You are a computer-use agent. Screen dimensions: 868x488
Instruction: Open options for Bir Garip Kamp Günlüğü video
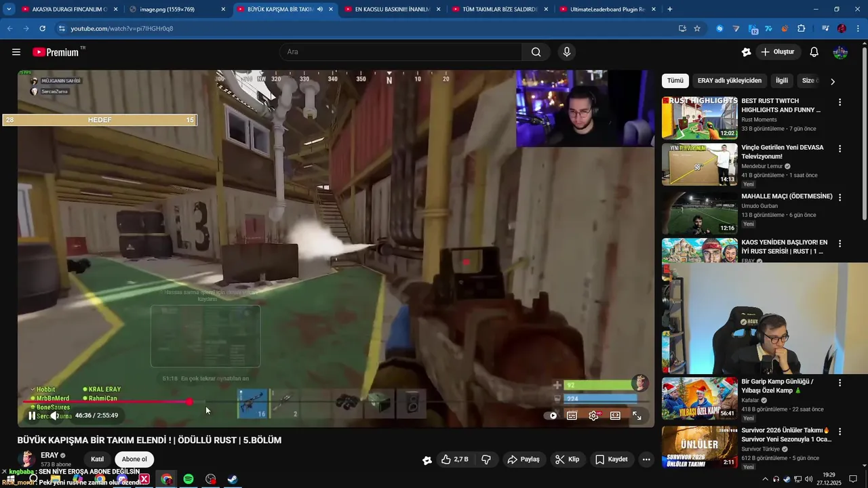tap(840, 383)
